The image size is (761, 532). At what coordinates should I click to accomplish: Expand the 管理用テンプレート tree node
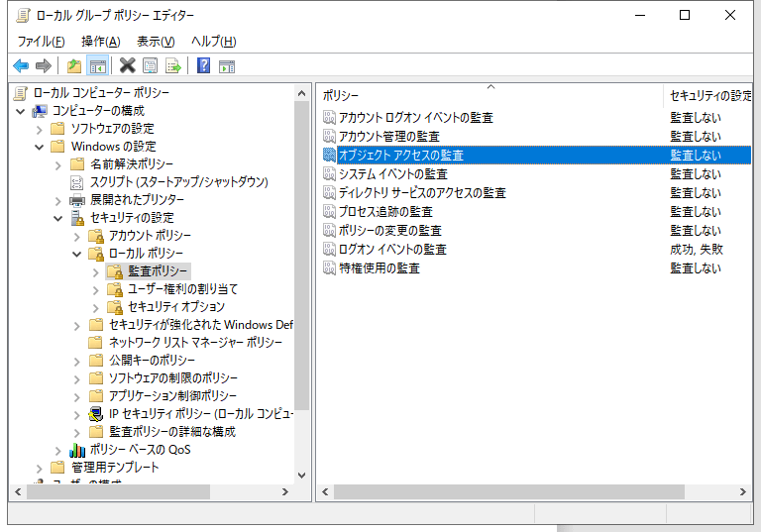[40, 468]
